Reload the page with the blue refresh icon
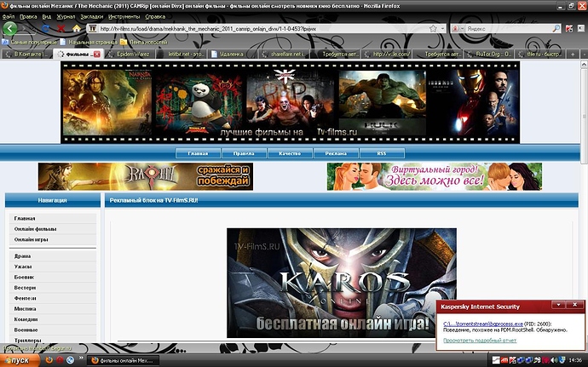Screen dimensions: 588x367 point(46,28)
